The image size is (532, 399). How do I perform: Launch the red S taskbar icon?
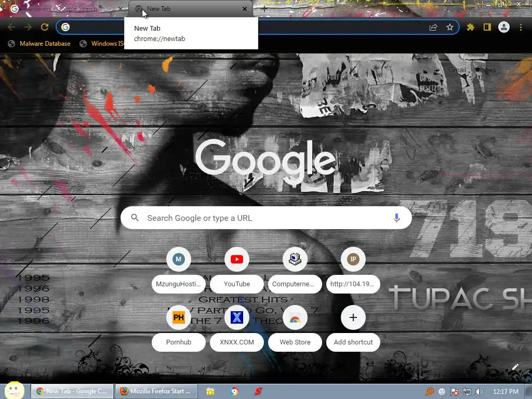(x=258, y=392)
